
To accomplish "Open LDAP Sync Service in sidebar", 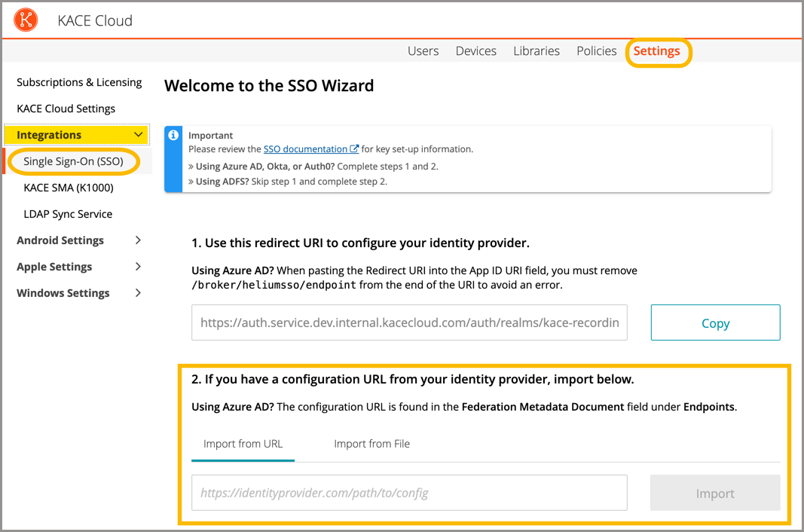I will (68, 214).
